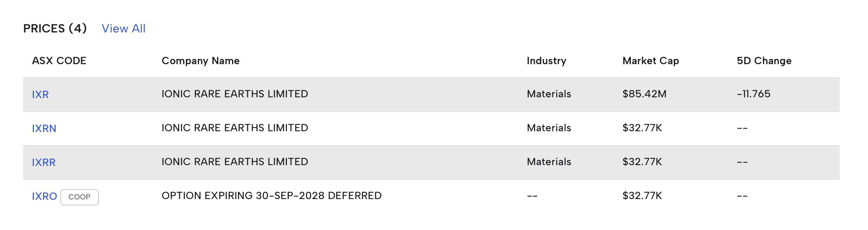Image resolution: width=868 pixels, height=230 pixels.
Task: Select the IXRR ASX code link
Action: point(44,163)
